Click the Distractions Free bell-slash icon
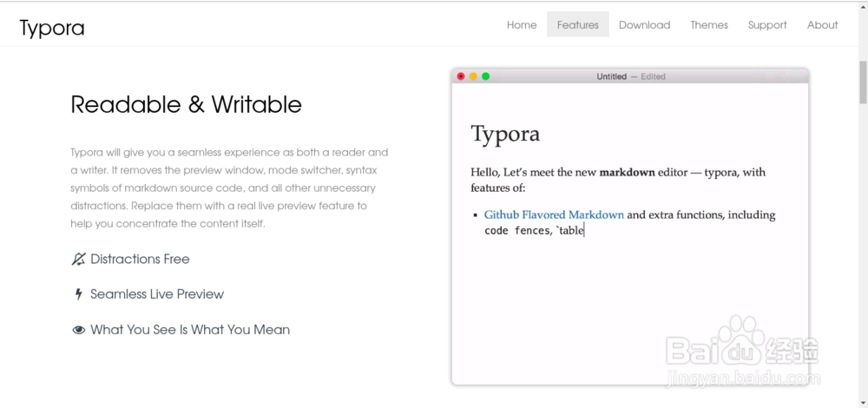The image size is (868, 408). 79,259
